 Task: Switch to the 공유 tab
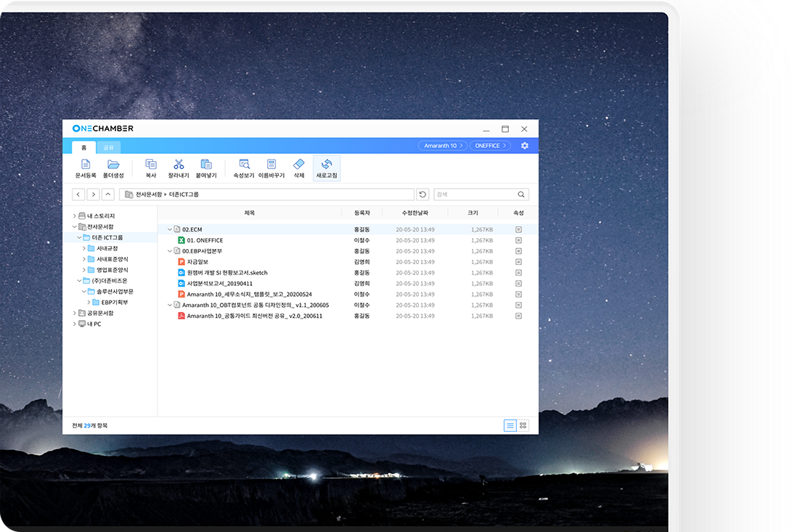108,147
